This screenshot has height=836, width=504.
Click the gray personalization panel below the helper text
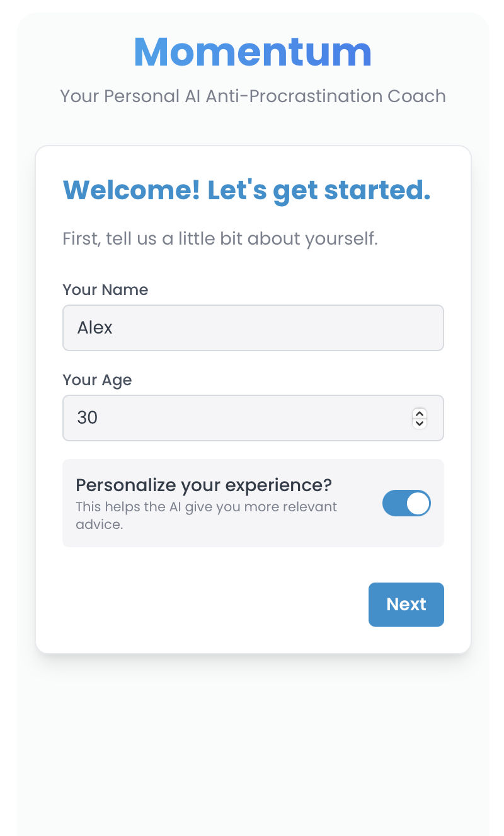pos(252,539)
